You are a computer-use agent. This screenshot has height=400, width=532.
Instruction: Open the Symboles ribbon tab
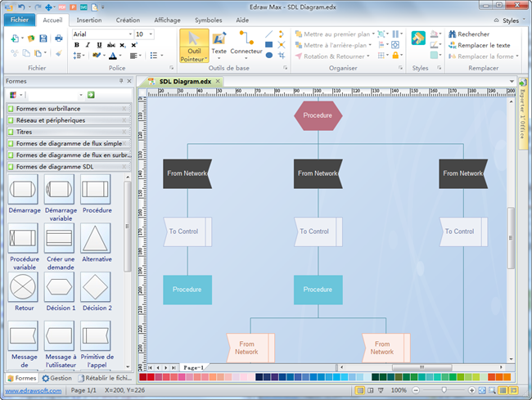click(x=208, y=20)
